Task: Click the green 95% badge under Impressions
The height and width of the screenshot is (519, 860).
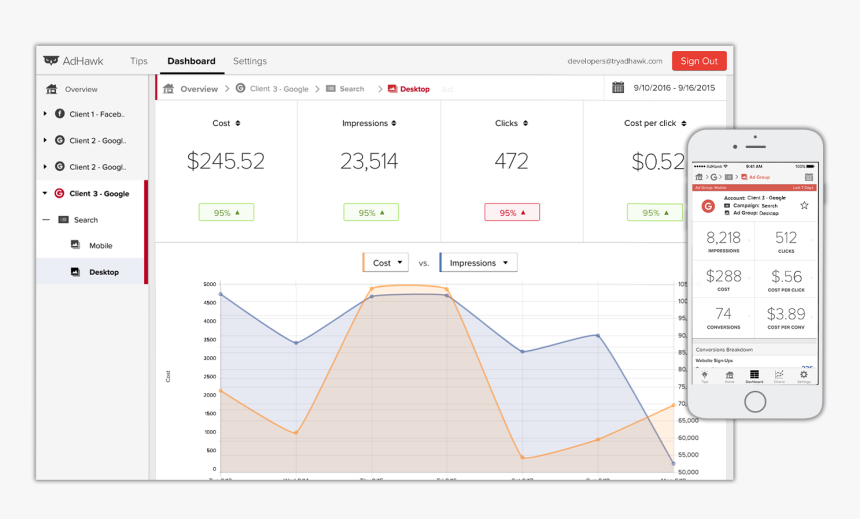Action: coord(371,212)
